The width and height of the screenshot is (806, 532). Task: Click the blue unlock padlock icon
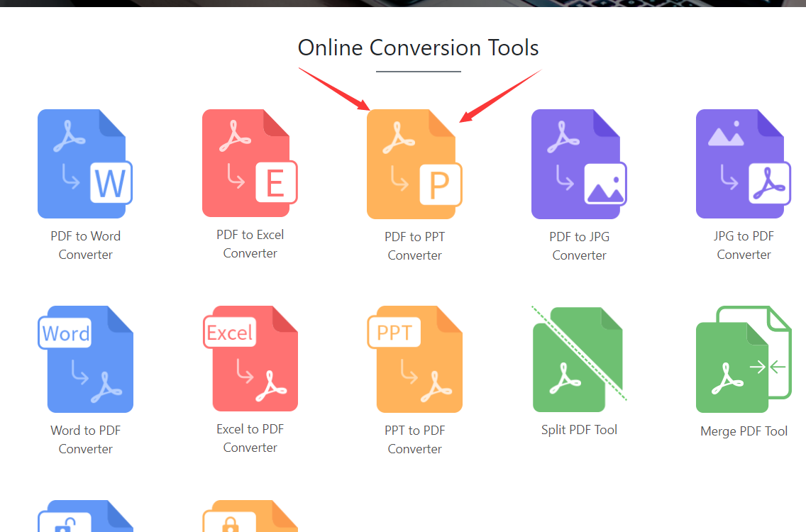click(85, 517)
